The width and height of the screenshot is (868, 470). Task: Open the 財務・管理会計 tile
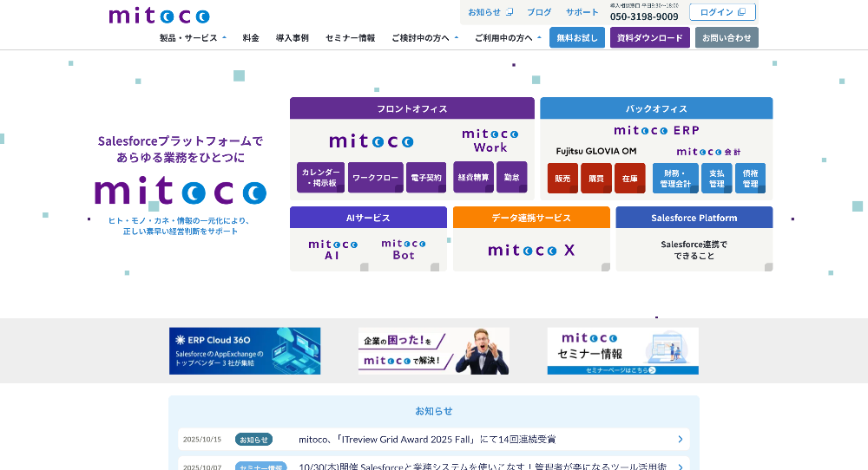click(x=675, y=178)
